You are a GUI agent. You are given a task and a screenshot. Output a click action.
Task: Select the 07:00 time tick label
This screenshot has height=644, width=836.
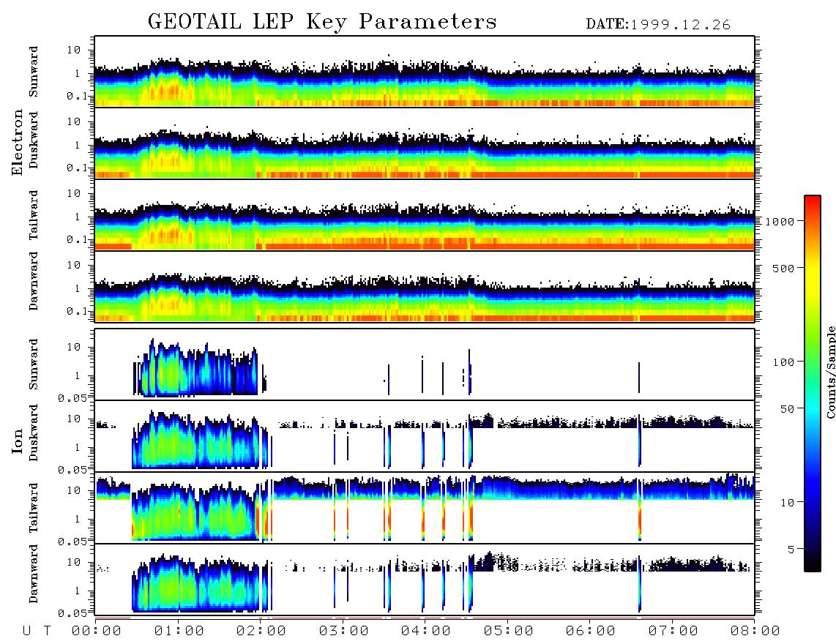673,632
